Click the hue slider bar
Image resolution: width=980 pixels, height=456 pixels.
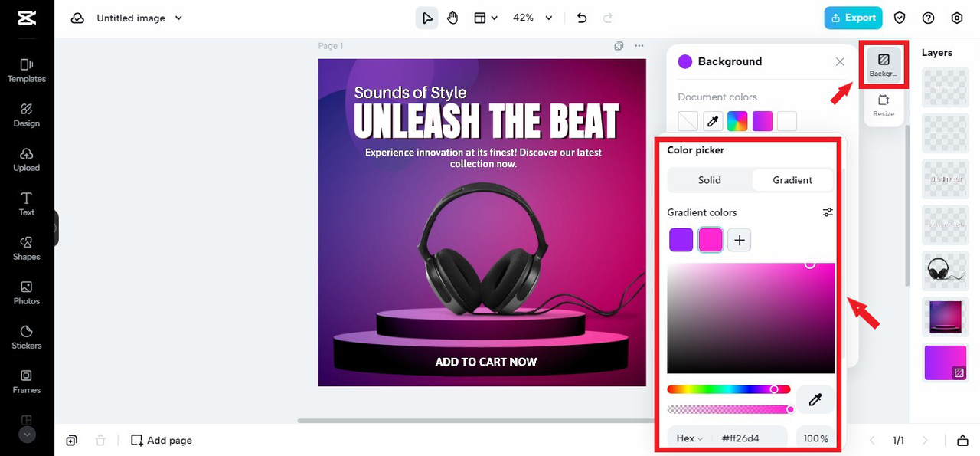[728, 389]
